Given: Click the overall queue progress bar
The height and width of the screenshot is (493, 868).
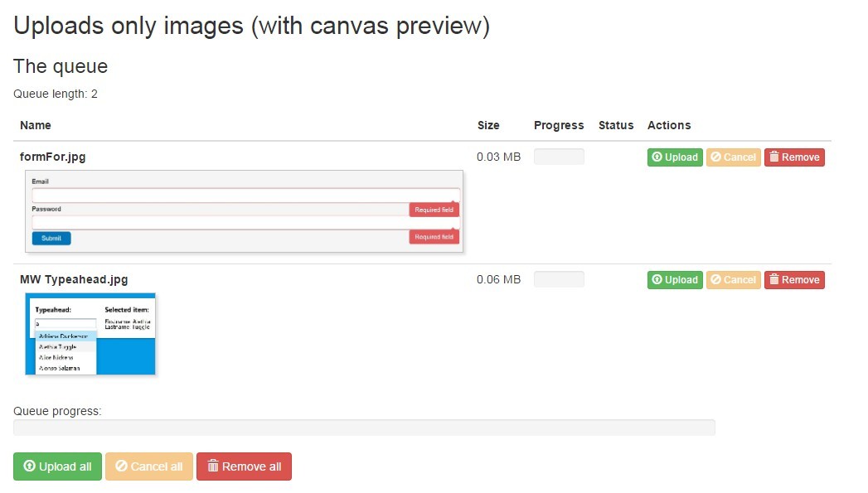Looking at the screenshot, I should coord(364,428).
